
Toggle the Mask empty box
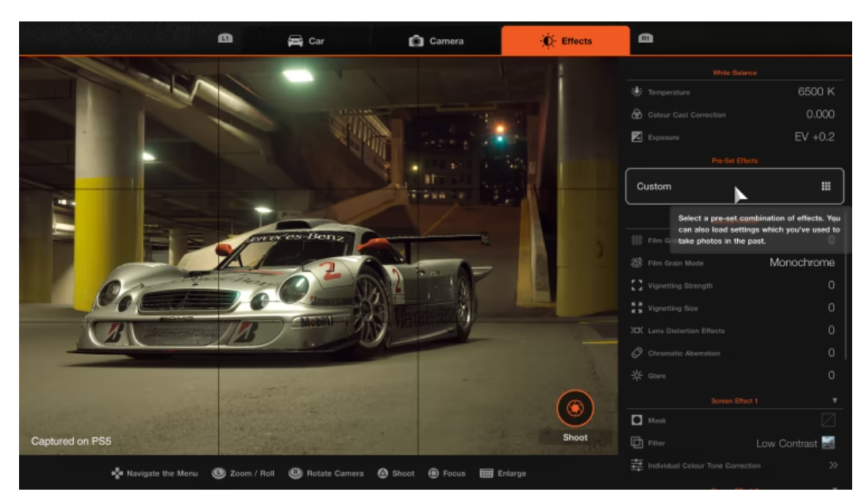[828, 421]
